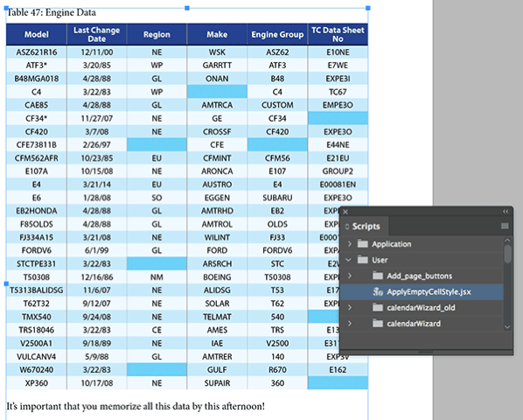Click the 12/16/86 date cell

97,277
